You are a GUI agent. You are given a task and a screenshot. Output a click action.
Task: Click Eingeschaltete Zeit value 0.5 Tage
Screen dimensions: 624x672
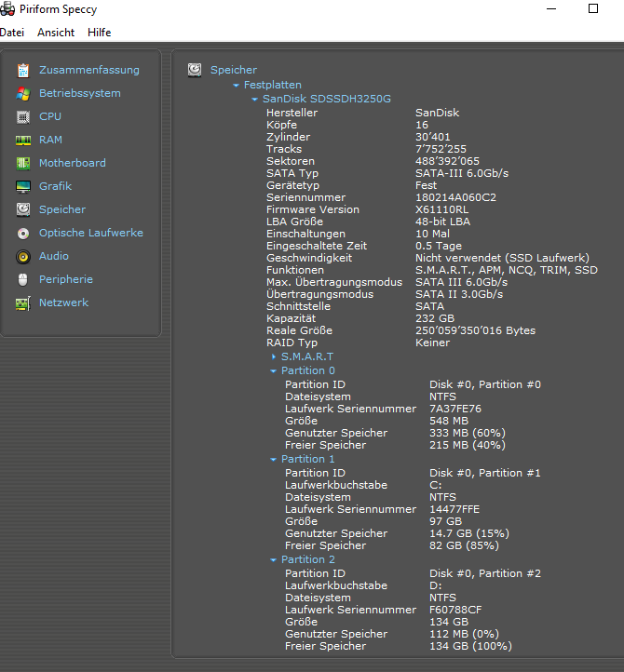coord(439,246)
